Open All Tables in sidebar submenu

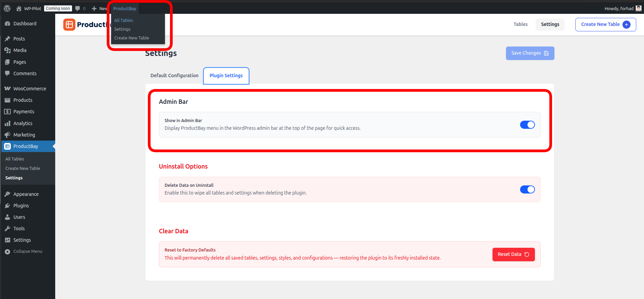[x=15, y=159]
